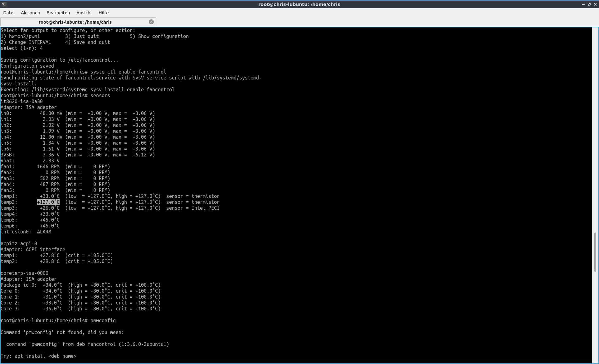Open the Ansicht menu

(84, 13)
